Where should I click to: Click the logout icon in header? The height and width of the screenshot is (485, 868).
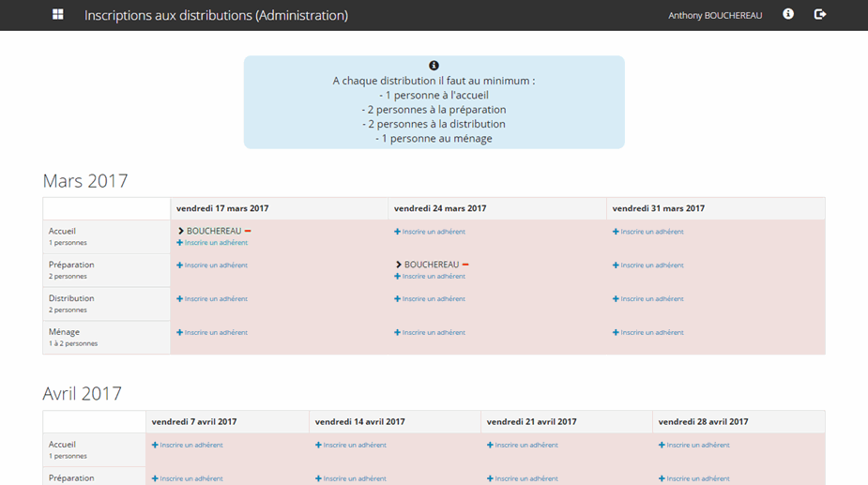point(820,15)
